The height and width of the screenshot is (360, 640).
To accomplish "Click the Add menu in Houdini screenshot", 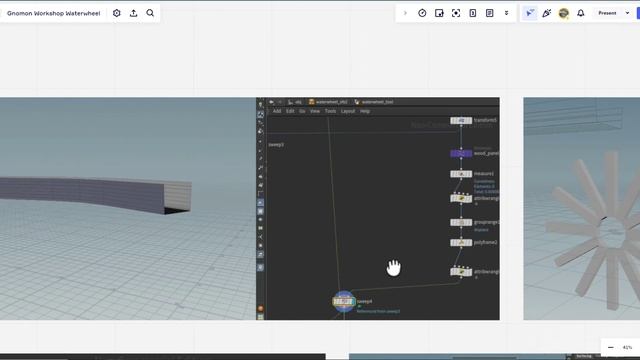I will 277,111.
